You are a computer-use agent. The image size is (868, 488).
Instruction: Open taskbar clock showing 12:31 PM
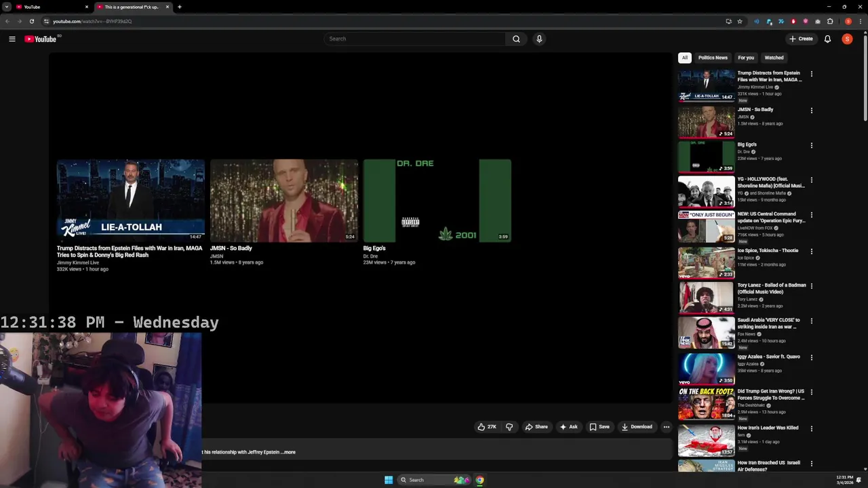click(x=845, y=480)
